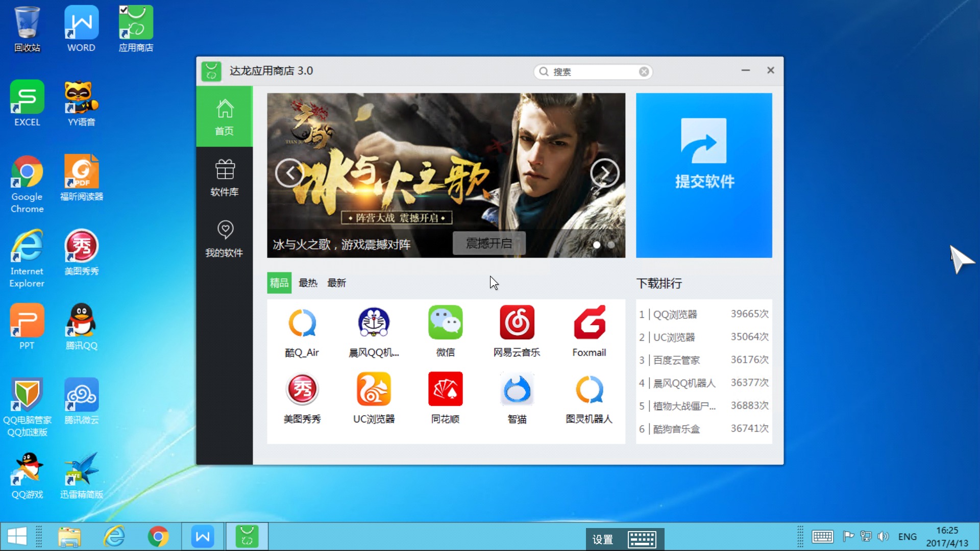Select the UC浏览器 app icon in the grid

coord(374,389)
